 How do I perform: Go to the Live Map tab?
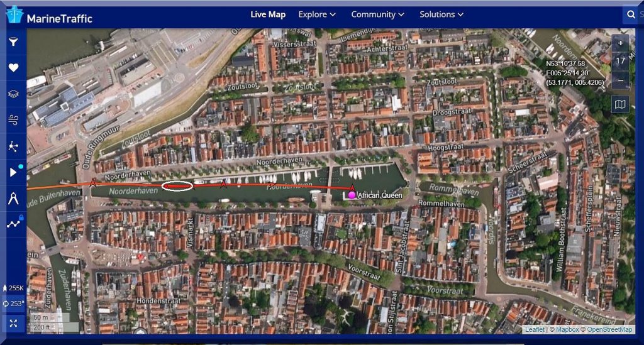268,14
